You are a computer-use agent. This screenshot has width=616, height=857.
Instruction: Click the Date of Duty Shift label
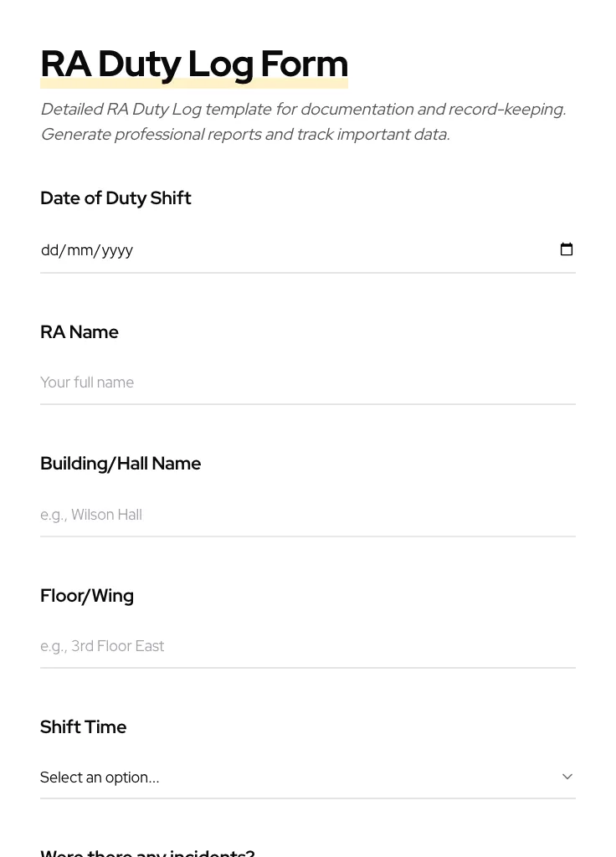116,198
